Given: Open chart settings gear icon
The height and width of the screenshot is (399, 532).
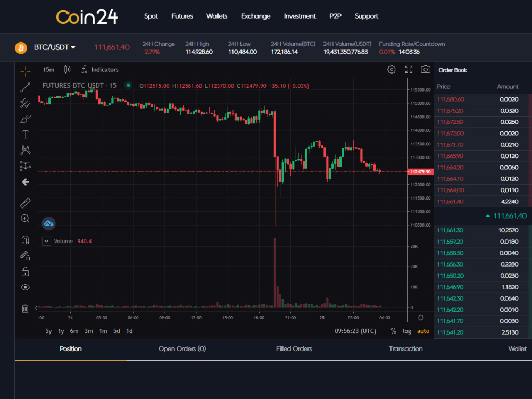Looking at the screenshot, I should 392,70.
